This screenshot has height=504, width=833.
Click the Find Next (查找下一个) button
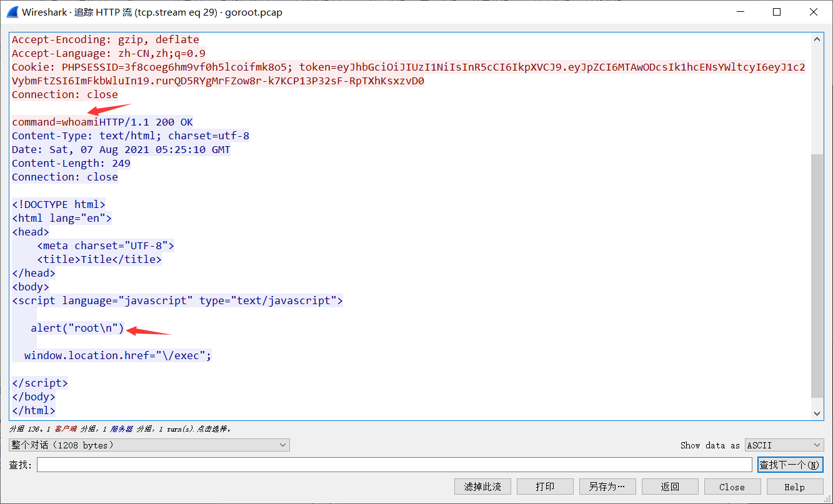pos(790,465)
